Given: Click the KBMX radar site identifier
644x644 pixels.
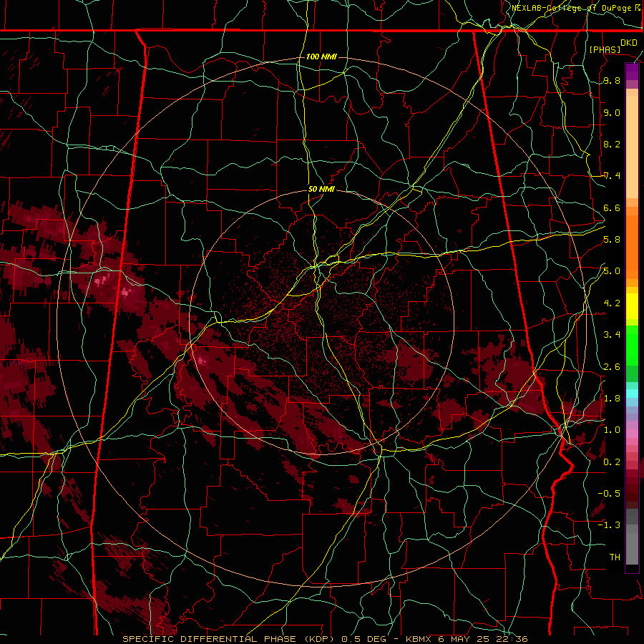Looking at the screenshot, I should tap(418, 639).
